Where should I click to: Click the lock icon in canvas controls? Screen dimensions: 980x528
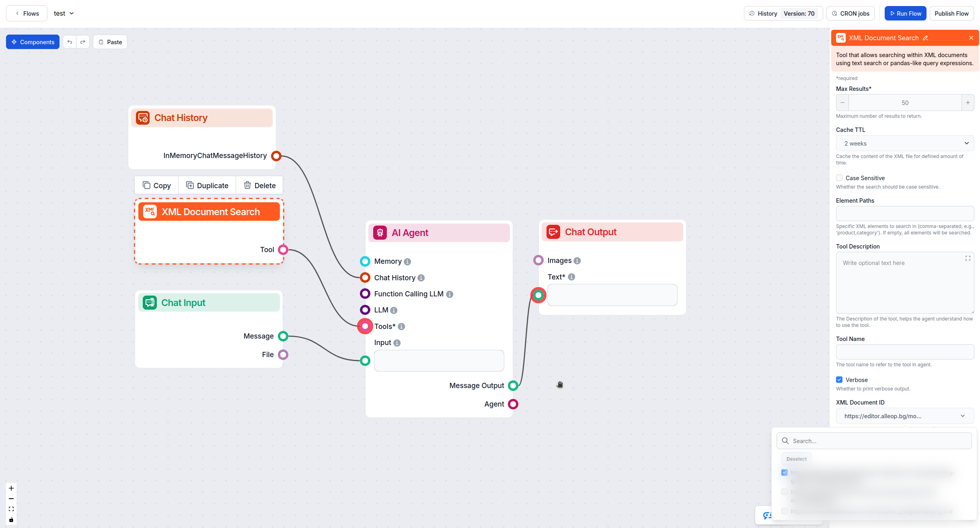tap(11, 520)
